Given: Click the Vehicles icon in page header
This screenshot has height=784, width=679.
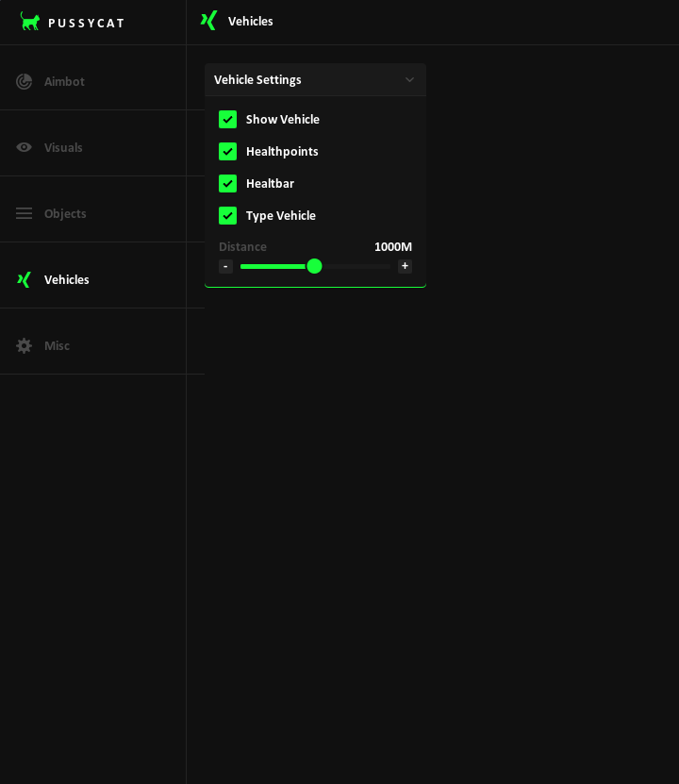Looking at the screenshot, I should click(208, 21).
